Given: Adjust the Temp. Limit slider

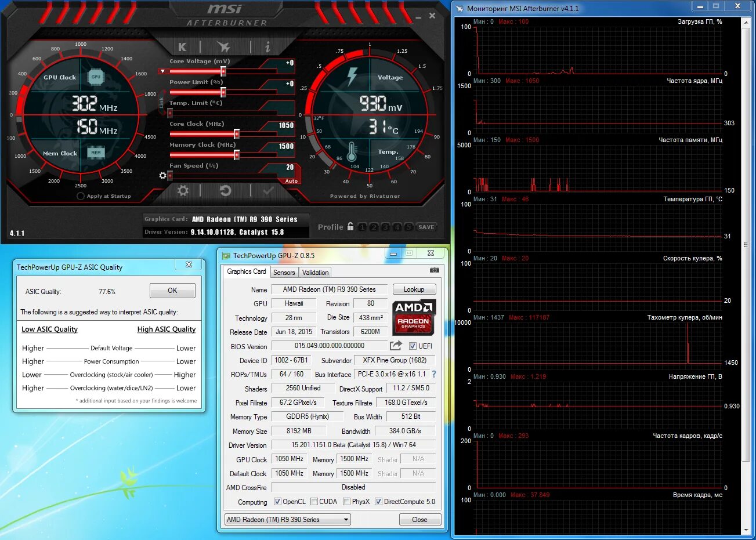Looking at the screenshot, I should point(170,113).
